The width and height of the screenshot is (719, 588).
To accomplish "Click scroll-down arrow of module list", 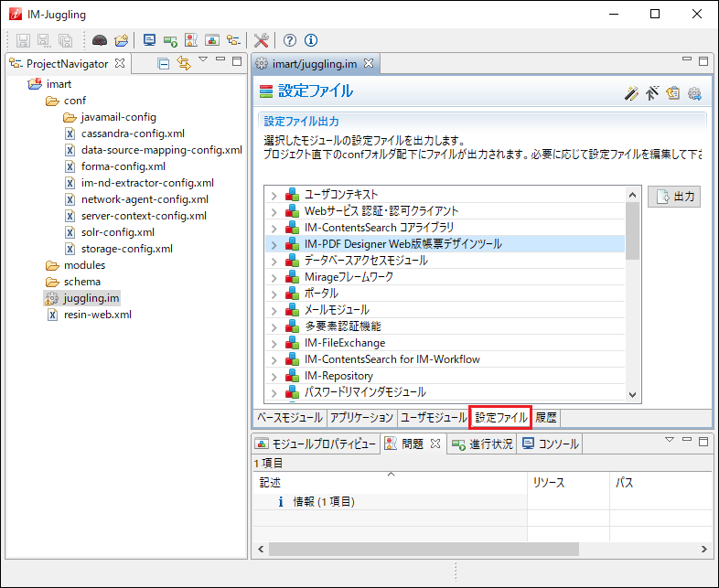I will click(x=633, y=395).
